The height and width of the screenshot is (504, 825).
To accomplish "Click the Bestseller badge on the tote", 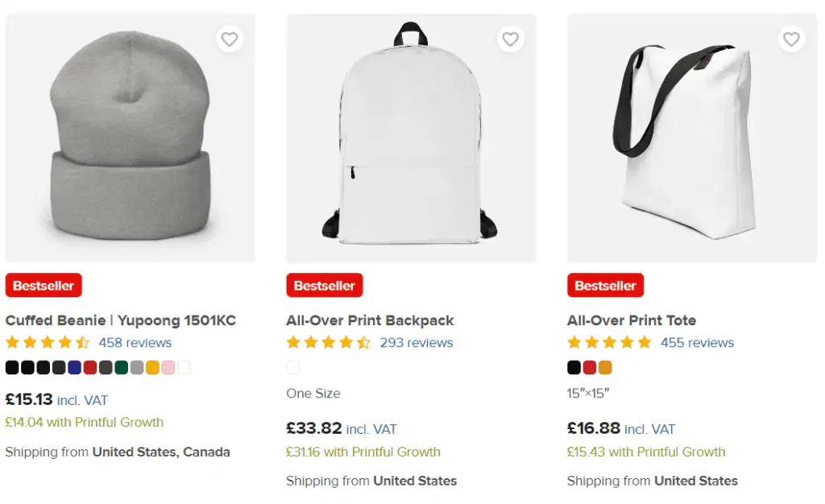I will (x=605, y=285).
